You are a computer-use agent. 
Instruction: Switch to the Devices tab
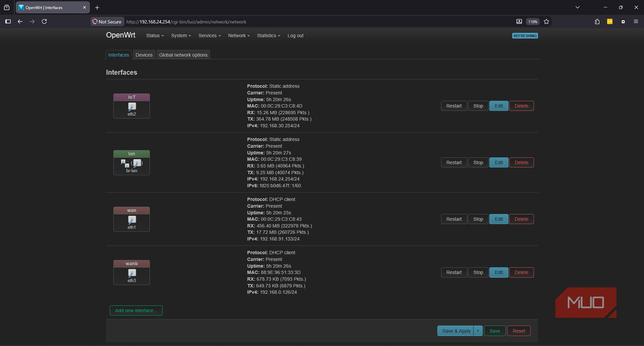click(144, 55)
